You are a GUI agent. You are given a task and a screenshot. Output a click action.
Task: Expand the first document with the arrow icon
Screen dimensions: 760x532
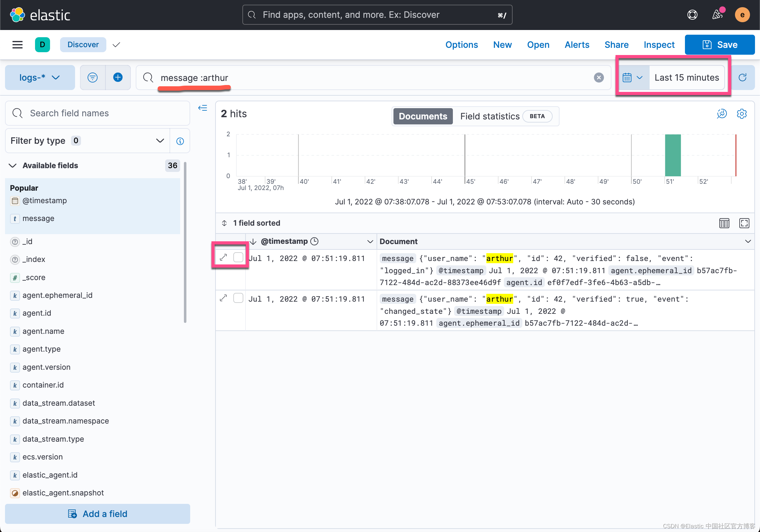pyautogui.click(x=224, y=257)
